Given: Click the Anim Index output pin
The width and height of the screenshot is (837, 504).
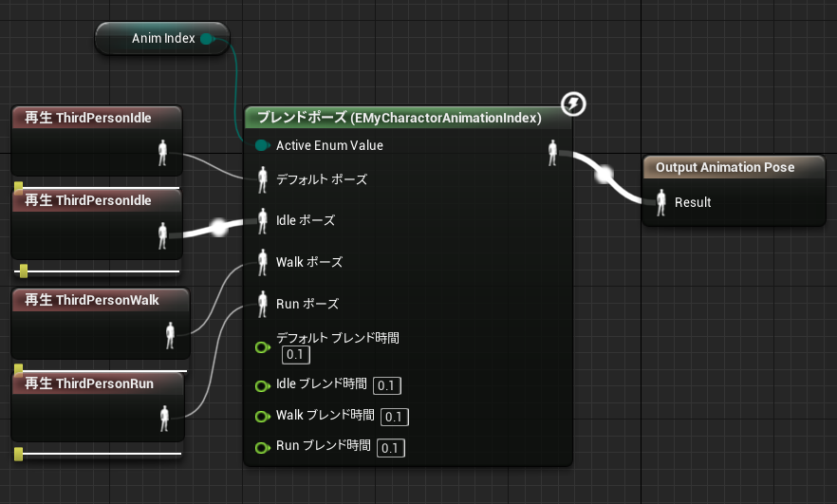Looking at the screenshot, I should click(x=207, y=38).
